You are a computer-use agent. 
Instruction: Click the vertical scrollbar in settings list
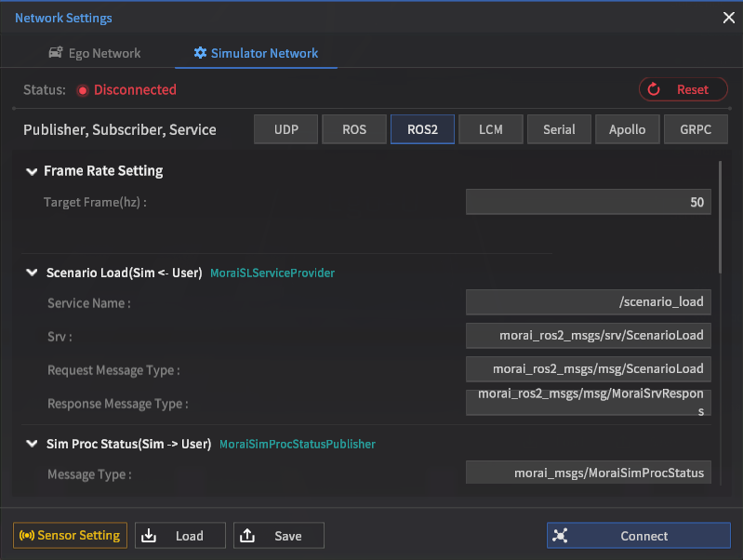pos(720,217)
